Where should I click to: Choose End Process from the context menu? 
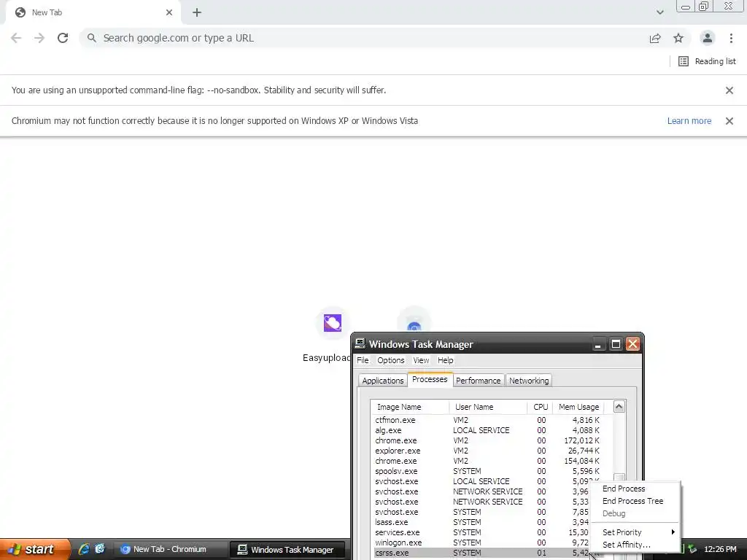tap(624, 489)
